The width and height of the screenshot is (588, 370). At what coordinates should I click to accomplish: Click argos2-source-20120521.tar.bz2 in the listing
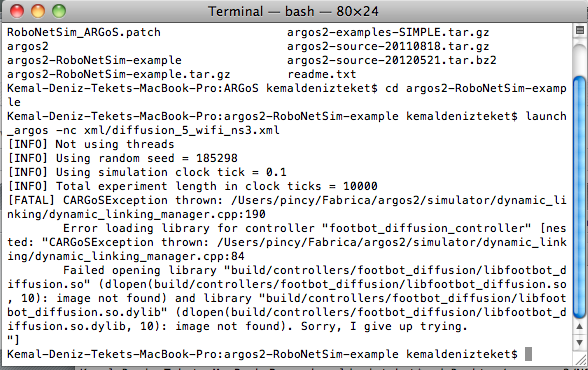coord(392,60)
